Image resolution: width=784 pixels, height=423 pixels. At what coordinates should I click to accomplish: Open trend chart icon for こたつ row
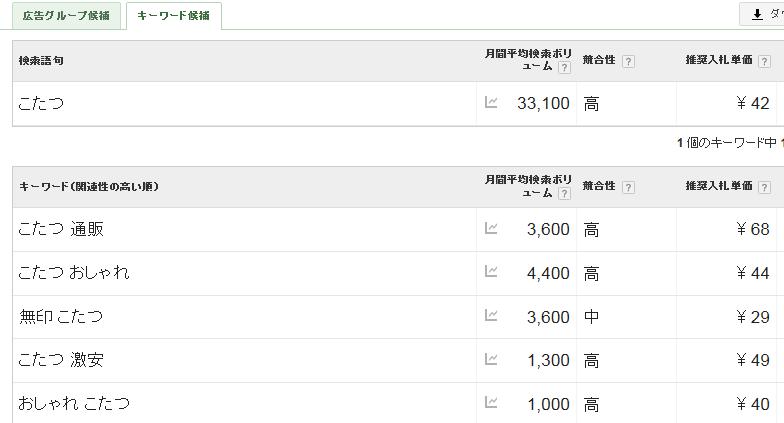(491, 102)
